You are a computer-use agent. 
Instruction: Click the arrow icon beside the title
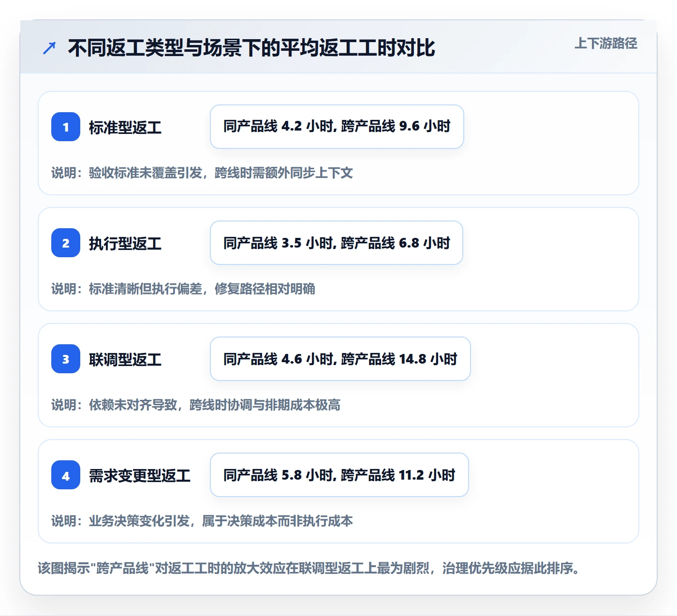point(49,48)
